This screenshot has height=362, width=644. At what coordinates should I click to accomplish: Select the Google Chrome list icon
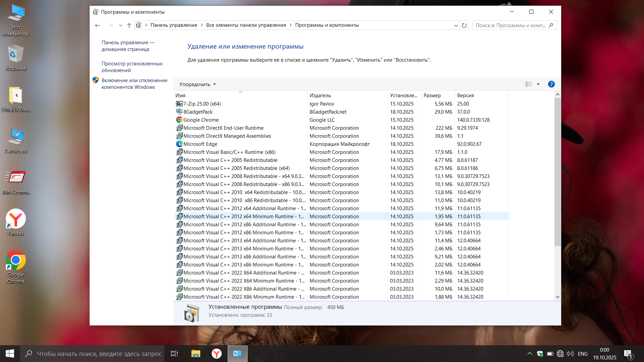[179, 120]
